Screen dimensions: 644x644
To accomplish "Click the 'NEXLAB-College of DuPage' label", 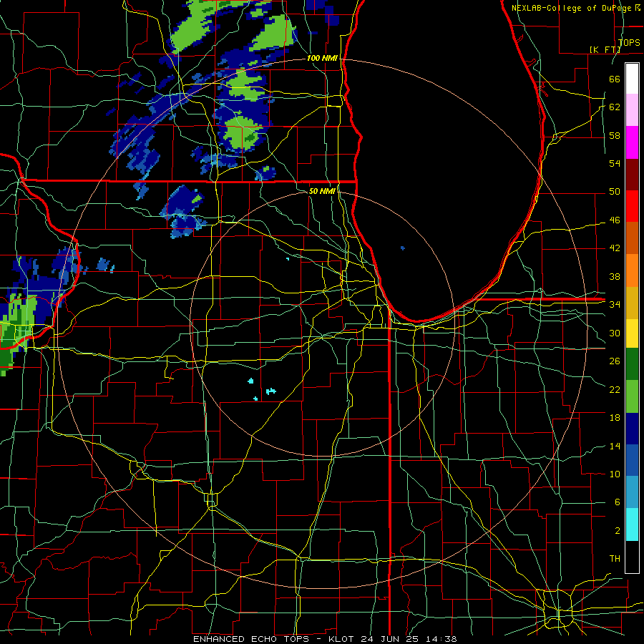I will click(x=572, y=8).
